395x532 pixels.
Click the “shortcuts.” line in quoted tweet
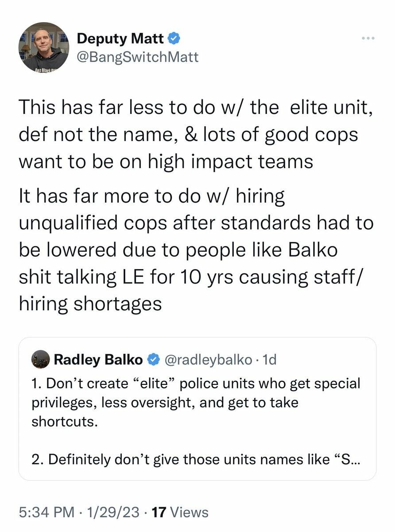pos(64,421)
